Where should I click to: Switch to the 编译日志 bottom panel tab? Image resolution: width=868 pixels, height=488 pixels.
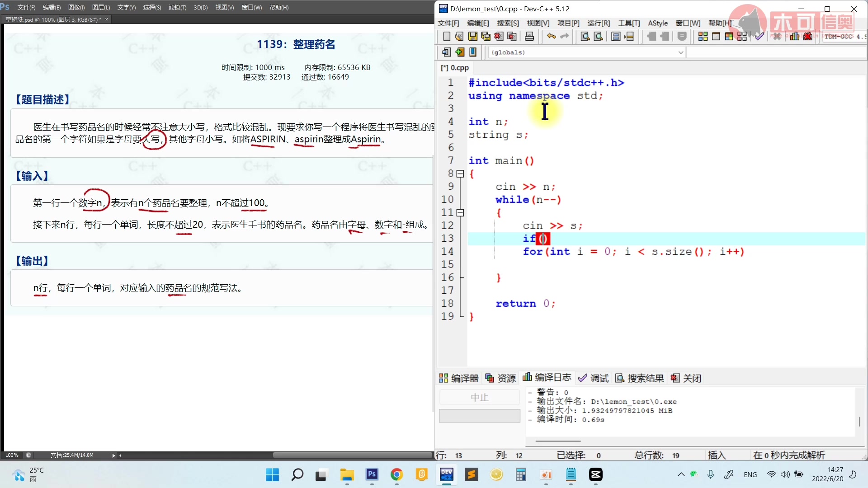(x=547, y=378)
